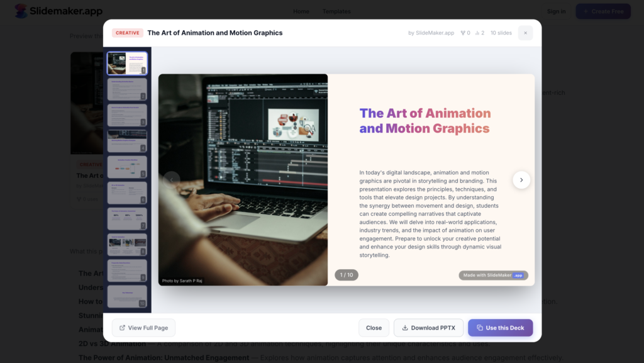Viewport: 644px width, 363px height.
Task: Click Create Free button
Action: (x=603, y=11)
